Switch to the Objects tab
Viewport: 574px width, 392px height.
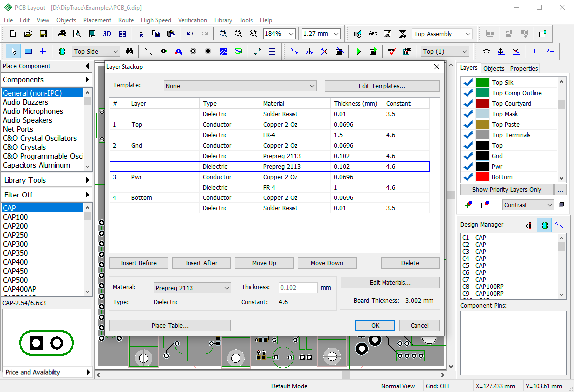(x=494, y=68)
